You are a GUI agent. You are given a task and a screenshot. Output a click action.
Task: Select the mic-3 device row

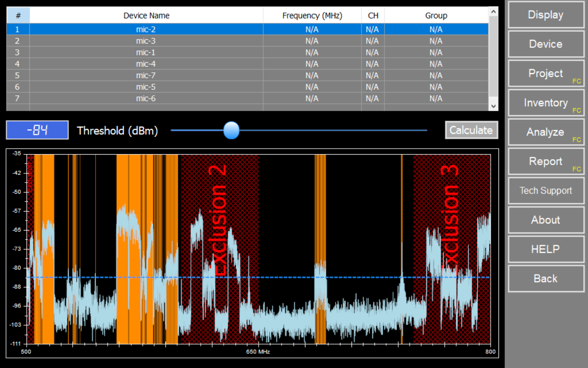point(248,41)
